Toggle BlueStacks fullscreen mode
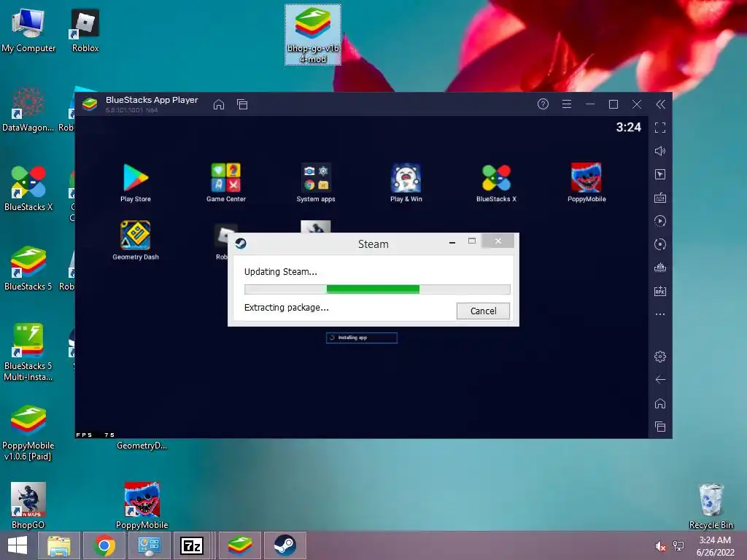 point(659,128)
